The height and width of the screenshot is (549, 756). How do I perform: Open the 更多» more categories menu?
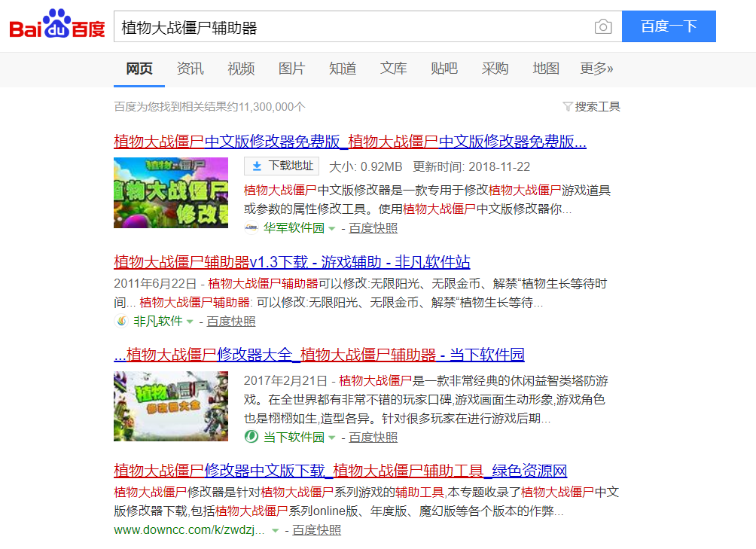[596, 69]
